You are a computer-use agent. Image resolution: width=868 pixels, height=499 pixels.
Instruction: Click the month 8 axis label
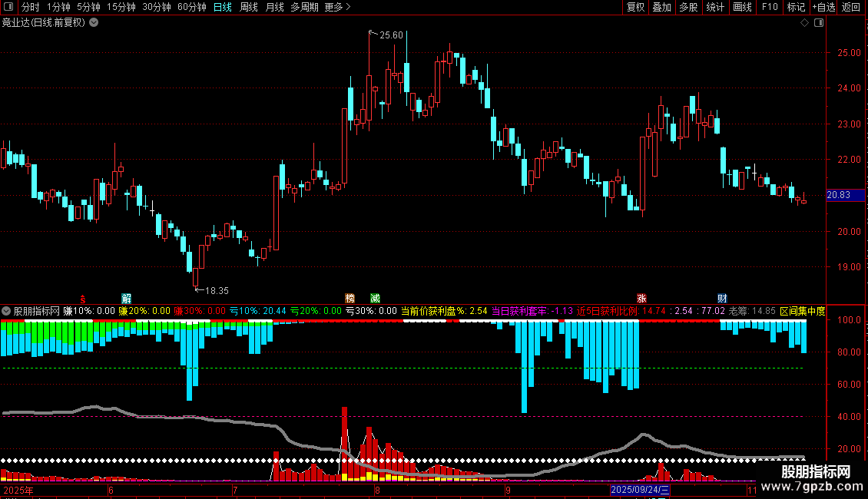pos(377,490)
